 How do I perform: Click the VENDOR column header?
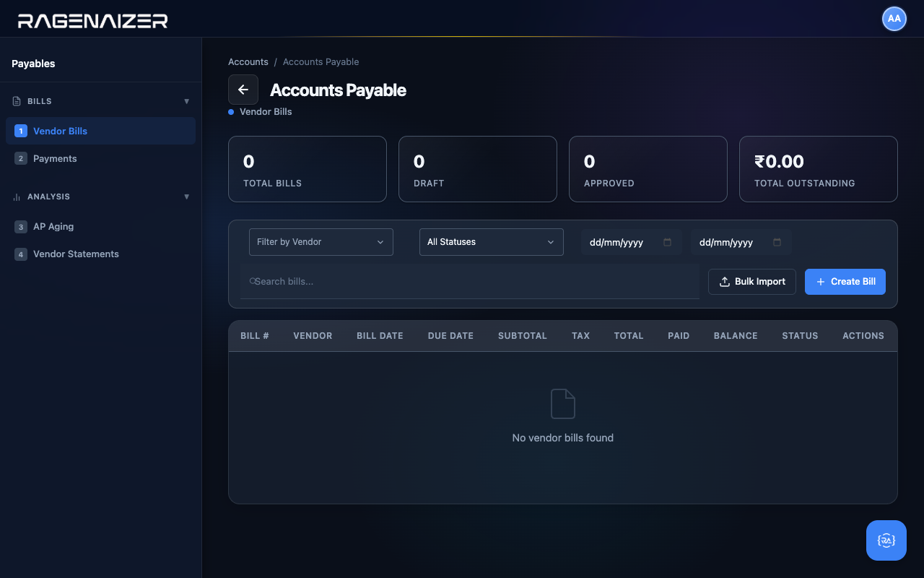click(x=313, y=336)
